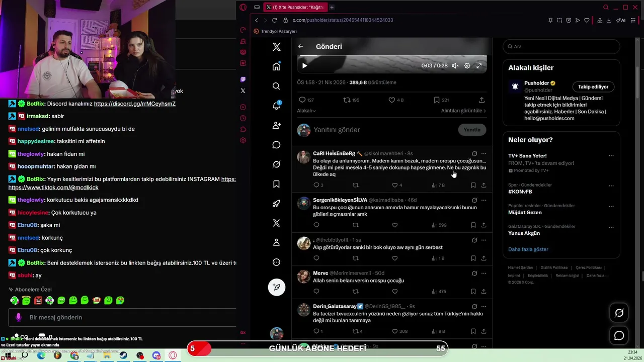Click the Yanıtını gönder reply field
The height and width of the screenshot is (362, 644).
click(x=382, y=130)
